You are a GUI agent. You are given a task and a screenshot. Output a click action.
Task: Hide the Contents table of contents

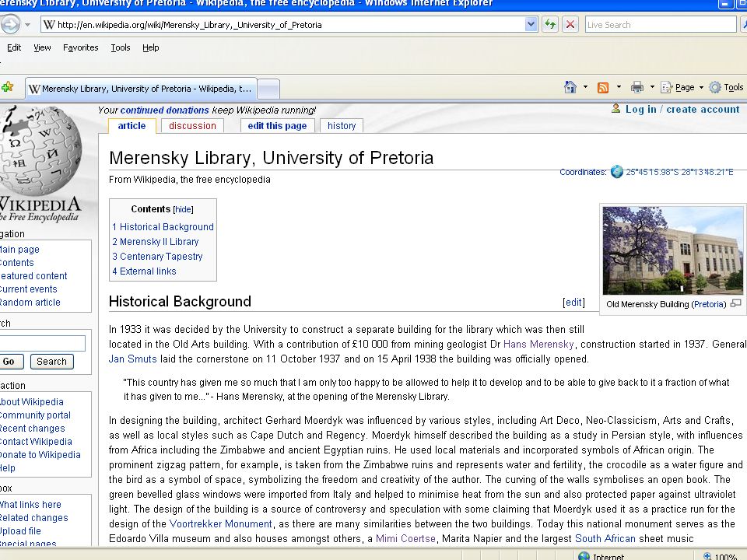click(183, 209)
